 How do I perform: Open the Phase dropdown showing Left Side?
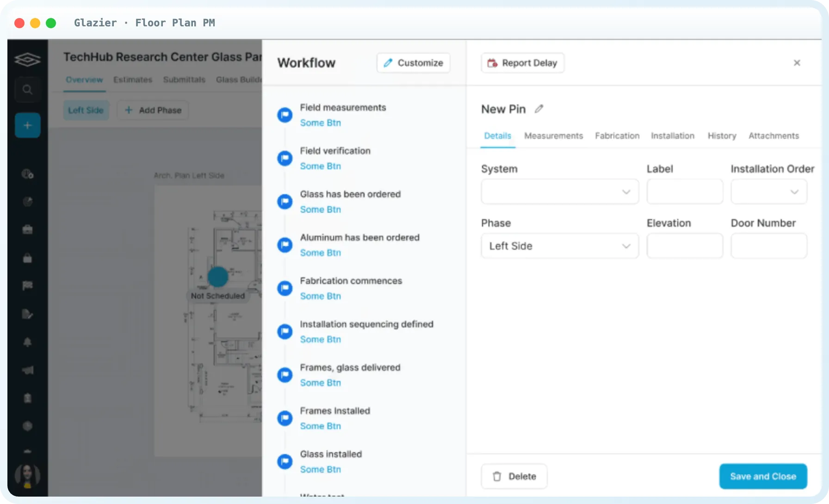tap(560, 246)
